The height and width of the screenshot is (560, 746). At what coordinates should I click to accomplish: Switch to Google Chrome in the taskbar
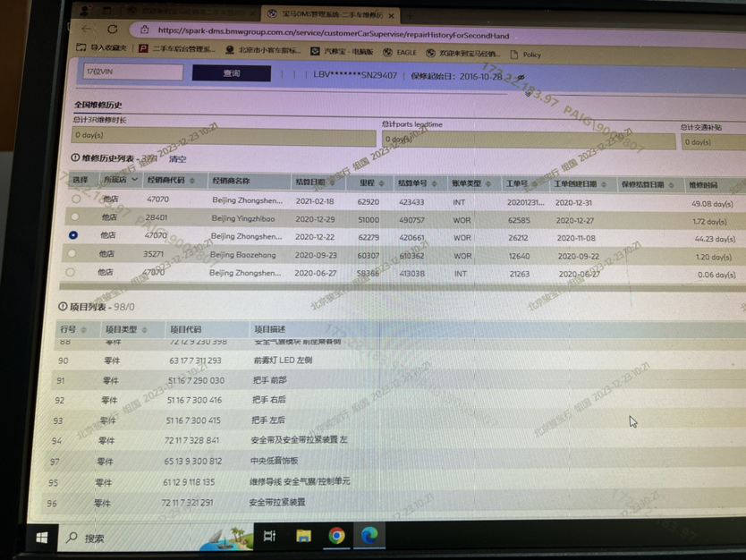point(336,536)
